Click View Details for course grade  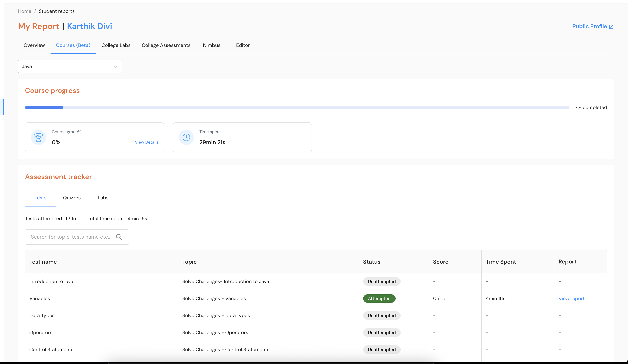147,142
